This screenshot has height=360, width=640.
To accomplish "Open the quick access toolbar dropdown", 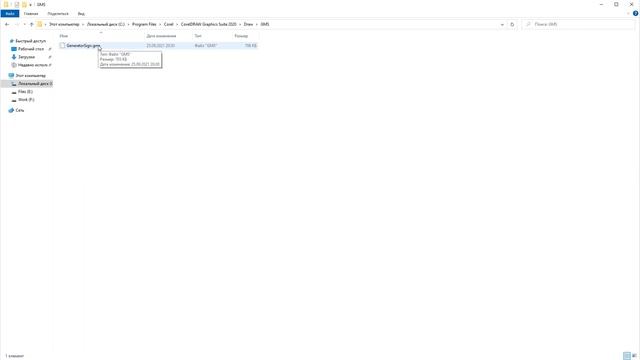I will pyautogui.click(x=31, y=5).
